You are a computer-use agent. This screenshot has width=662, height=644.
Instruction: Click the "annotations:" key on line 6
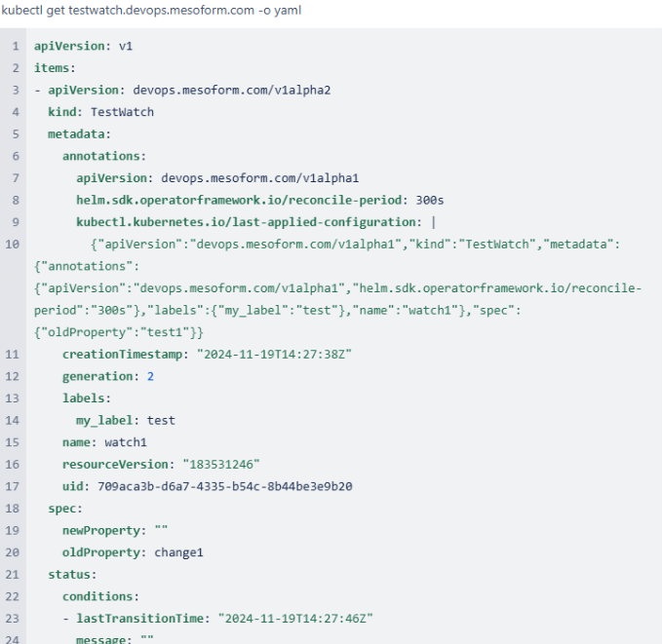(x=104, y=156)
